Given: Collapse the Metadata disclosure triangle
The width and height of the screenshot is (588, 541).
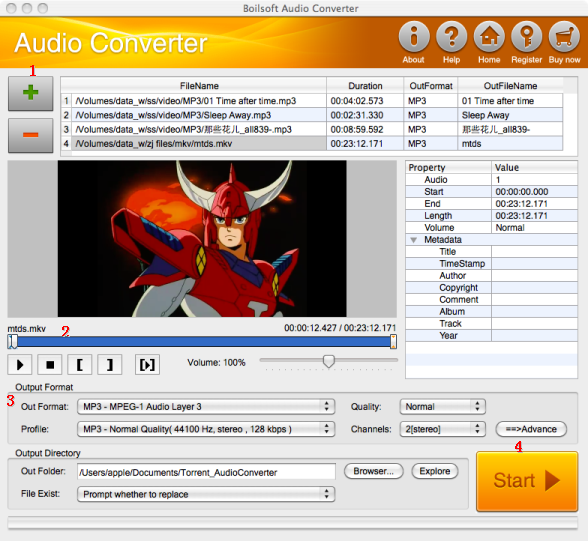Looking at the screenshot, I should pyautogui.click(x=413, y=240).
